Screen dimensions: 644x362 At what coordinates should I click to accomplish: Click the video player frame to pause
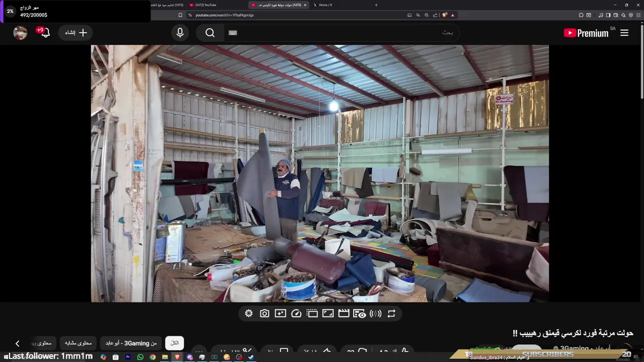pos(319,173)
